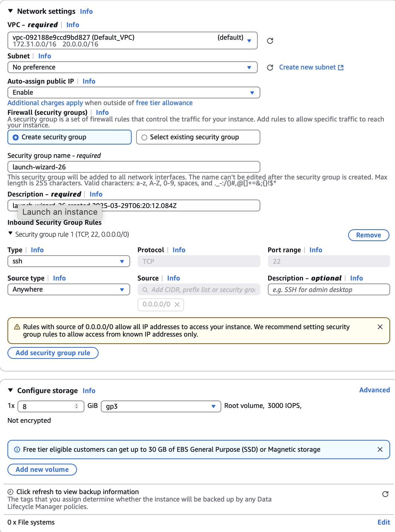395x532 pixels.
Task: Click the root volume size stepper
Action: point(77,406)
